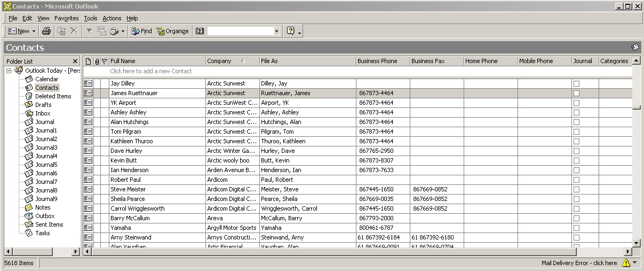Toggle Journal checkbox for Ashley Ashley
The height and width of the screenshot is (271, 644).
pyautogui.click(x=576, y=112)
